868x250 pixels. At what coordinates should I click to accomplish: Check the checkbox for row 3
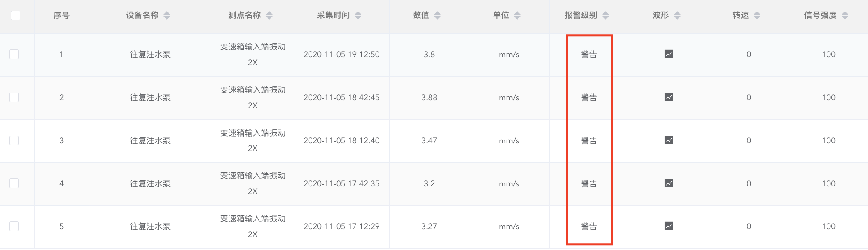[14, 140]
